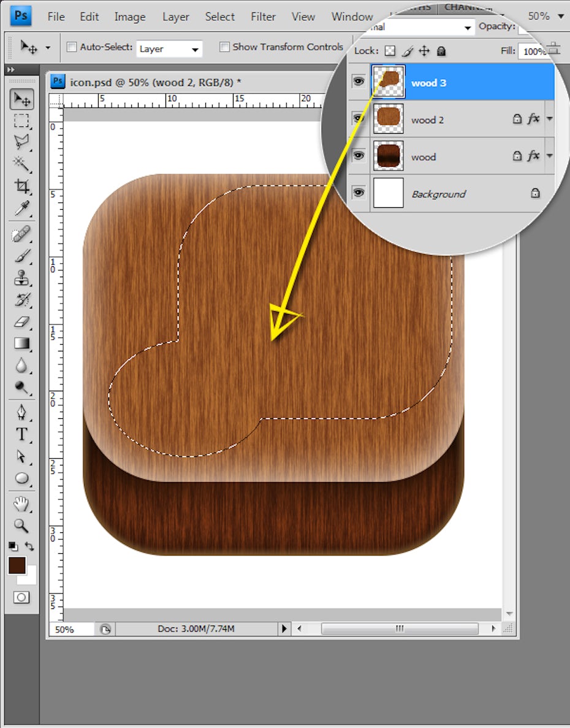Click the foreground color swatch

point(17,565)
